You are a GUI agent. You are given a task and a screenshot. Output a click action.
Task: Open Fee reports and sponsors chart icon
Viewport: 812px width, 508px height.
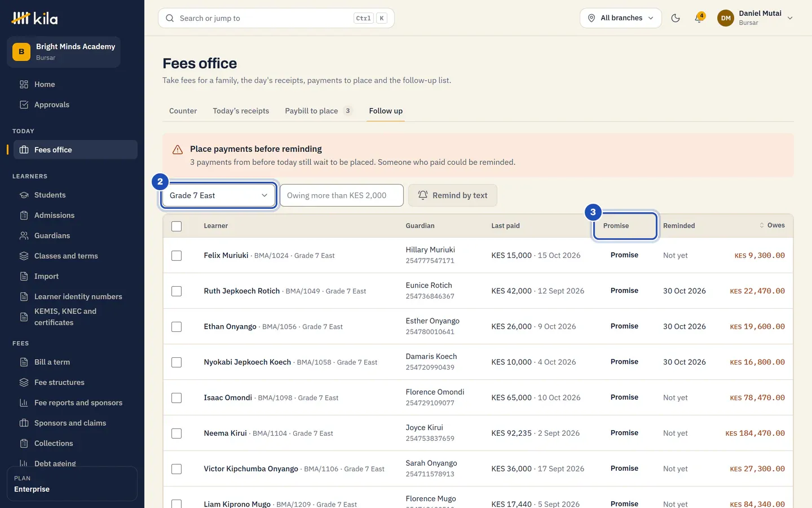coord(24,402)
